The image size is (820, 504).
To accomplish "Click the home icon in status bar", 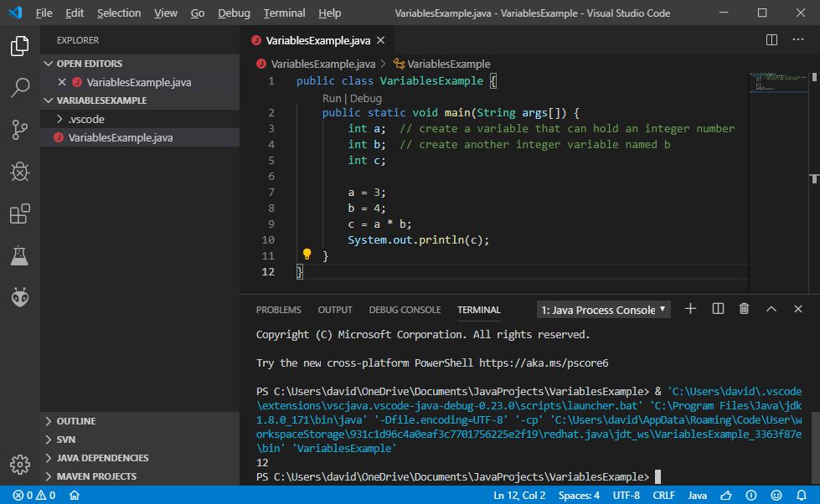I will (x=75, y=495).
